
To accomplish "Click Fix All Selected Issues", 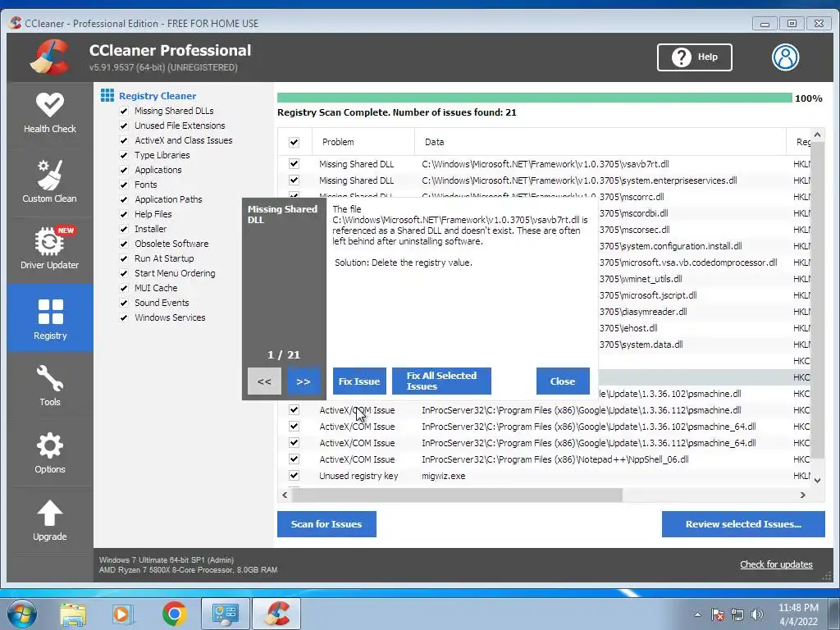I will (x=441, y=381).
